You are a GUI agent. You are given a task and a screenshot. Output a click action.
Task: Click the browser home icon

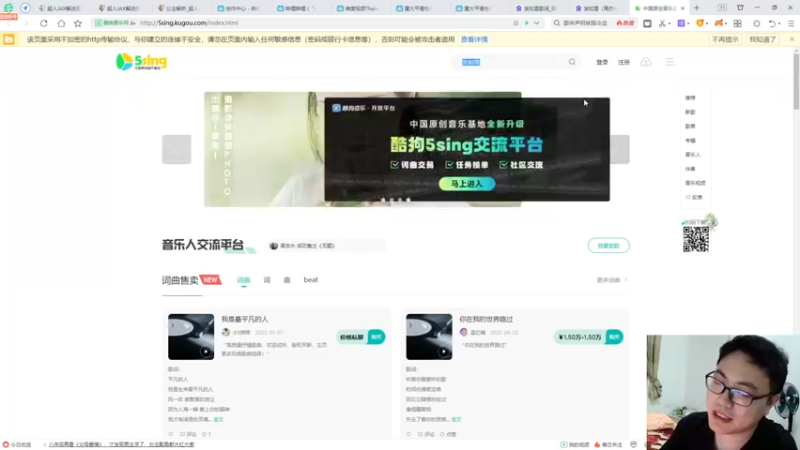coord(61,23)
